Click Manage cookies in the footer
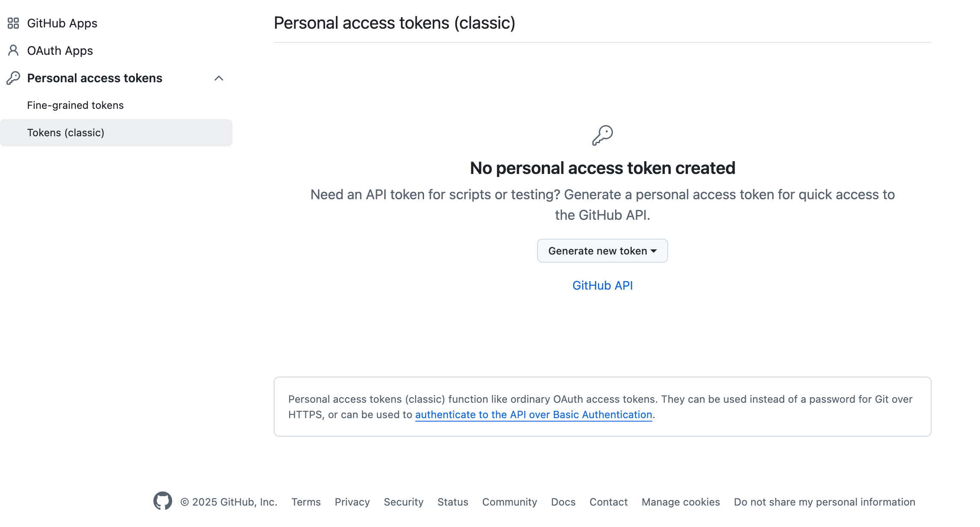 [680, 502]
